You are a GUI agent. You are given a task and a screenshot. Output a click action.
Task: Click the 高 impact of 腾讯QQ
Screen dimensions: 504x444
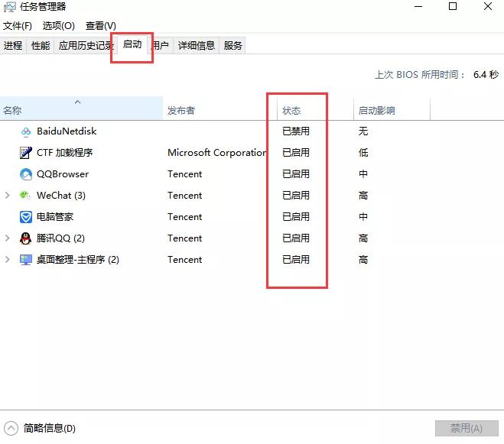(x=363, y=238)
